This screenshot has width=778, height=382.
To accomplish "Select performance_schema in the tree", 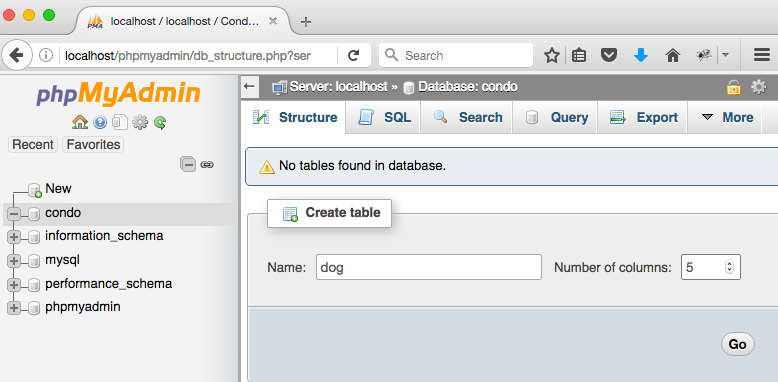I will (x=109, y=283).
